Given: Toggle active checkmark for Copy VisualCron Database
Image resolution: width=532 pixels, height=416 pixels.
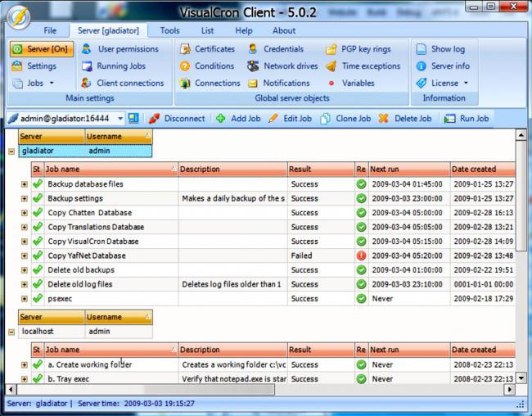Looking at the screenshot, I should pos(38,241).
